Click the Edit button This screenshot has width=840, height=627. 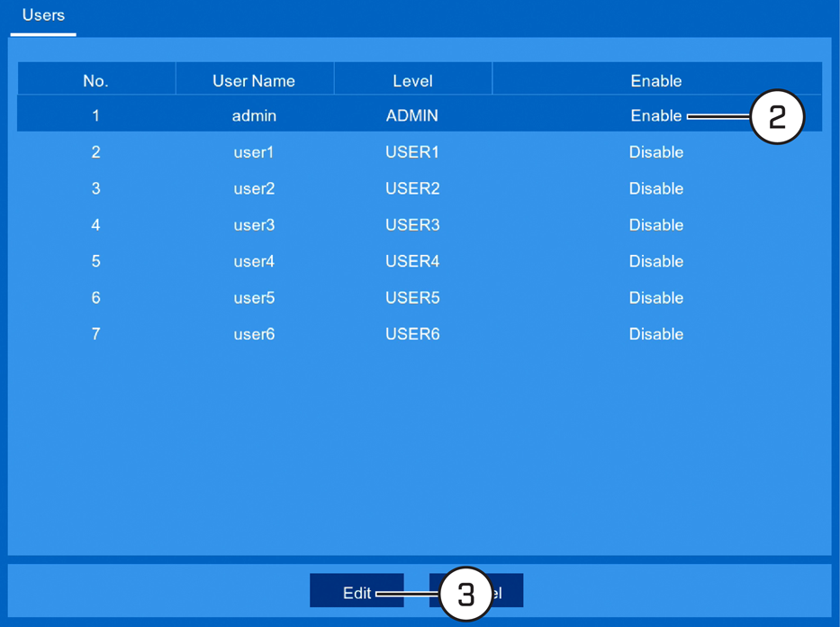357,591
